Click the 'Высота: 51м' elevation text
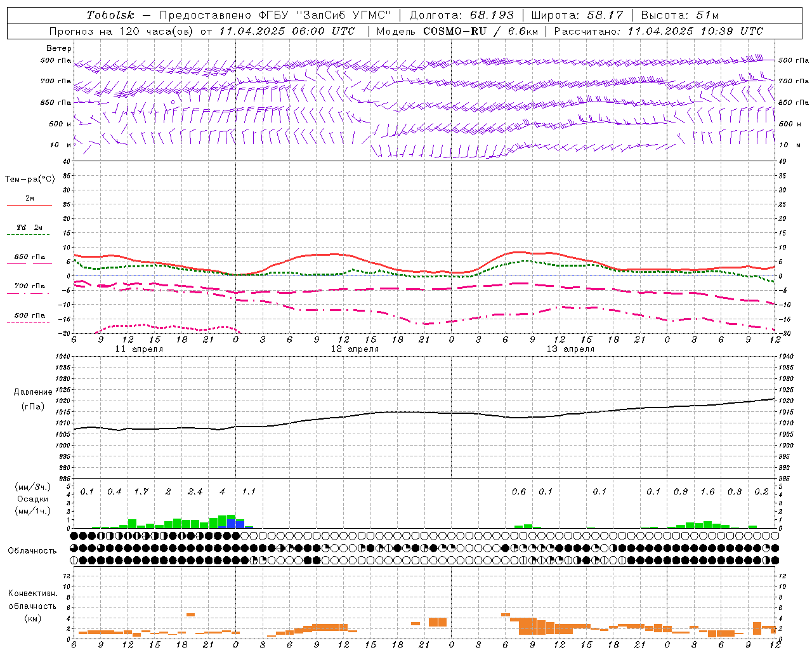This screenshot has width=812, height=650. [x=680, y=15]
